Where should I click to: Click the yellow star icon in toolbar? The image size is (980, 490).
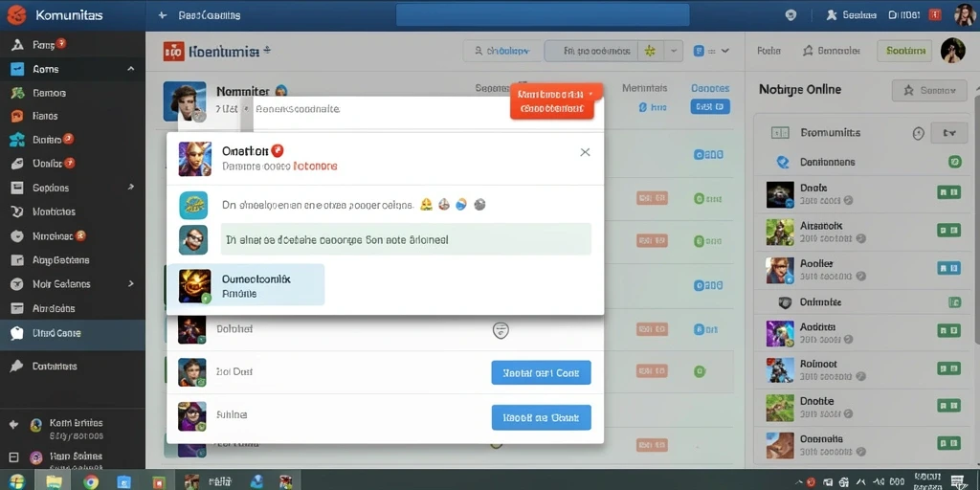click(650, 52)
